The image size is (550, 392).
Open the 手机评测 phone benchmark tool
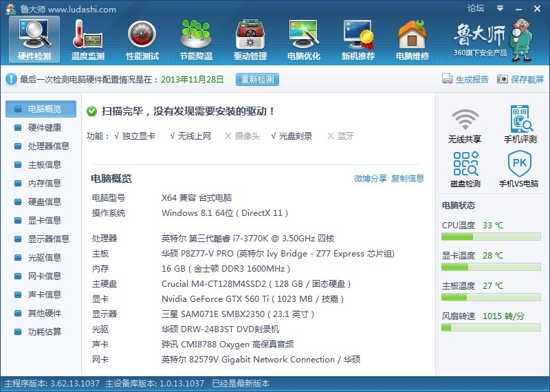point(520,124)
